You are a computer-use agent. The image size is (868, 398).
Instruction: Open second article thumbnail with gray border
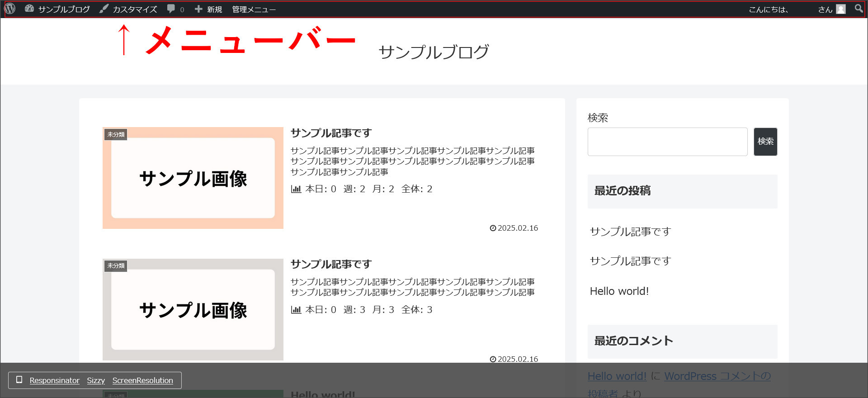coord(193,309)
